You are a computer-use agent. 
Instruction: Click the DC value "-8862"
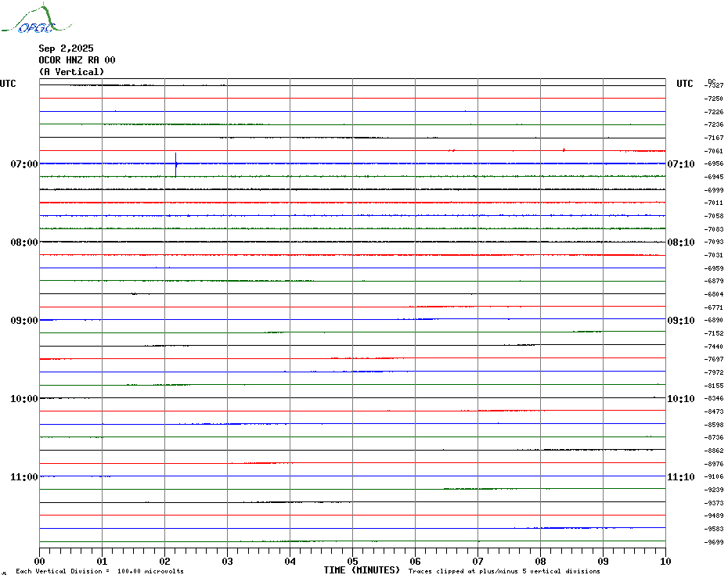pyautogui.click(x=714, y=451)
